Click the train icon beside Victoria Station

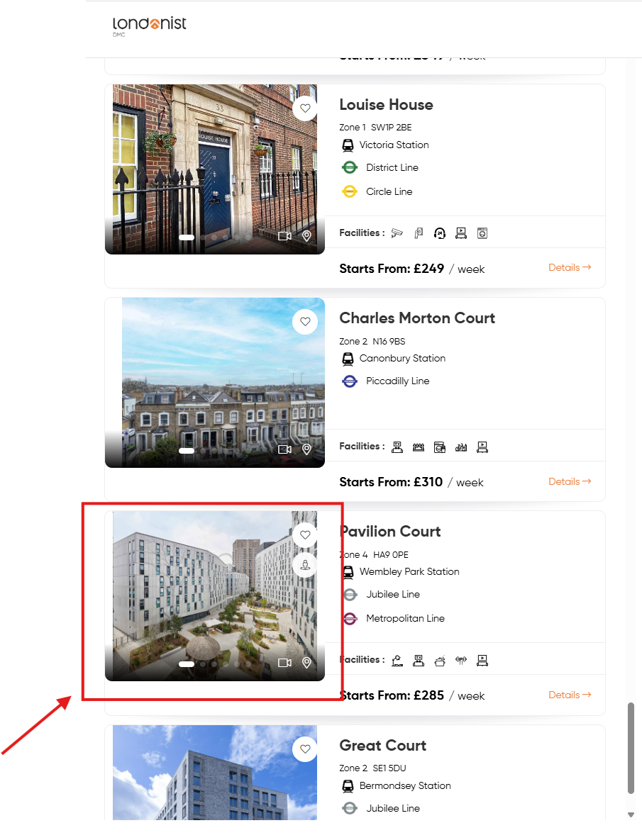coord(348,145)
